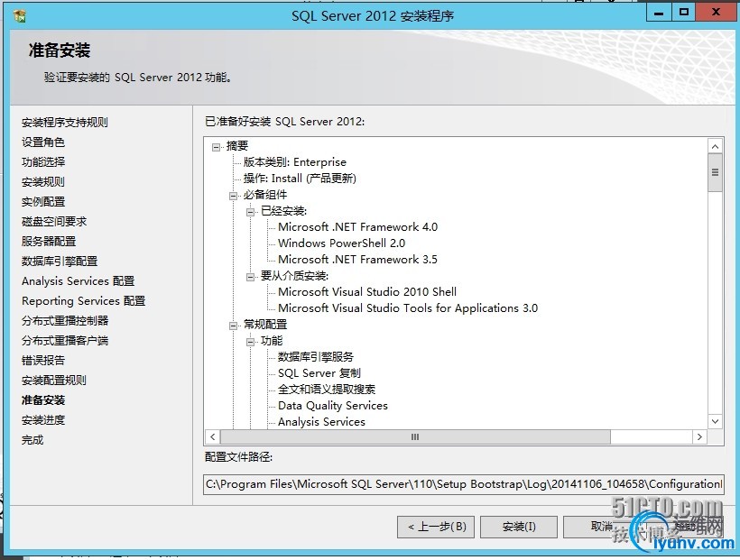Select Visual Studio Tools for Applications 3.0 row
This screenshot has width=740, height=560.
click(x=408, y=308)
